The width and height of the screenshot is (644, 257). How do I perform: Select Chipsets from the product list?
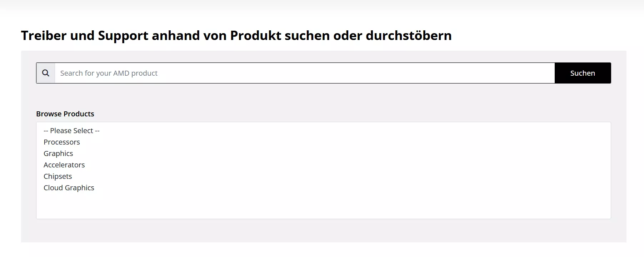(x=323, y=176)
